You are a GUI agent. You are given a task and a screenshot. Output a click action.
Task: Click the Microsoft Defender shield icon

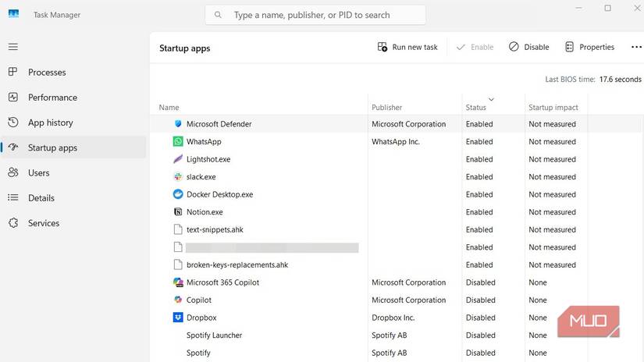(x=178, y=123)
